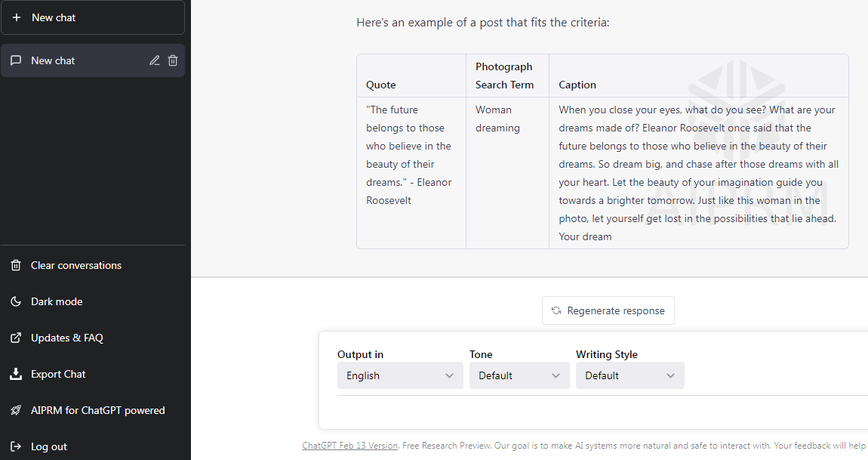Viewport: 868px width, 460px height.
Task: Click the Output in label
Action: pos(360,355)
